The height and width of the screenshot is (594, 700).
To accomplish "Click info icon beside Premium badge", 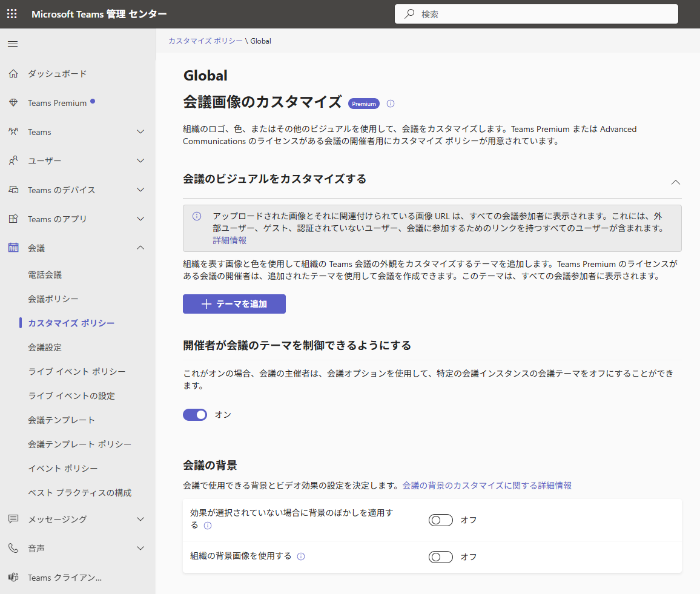I will tap(391, 104).
